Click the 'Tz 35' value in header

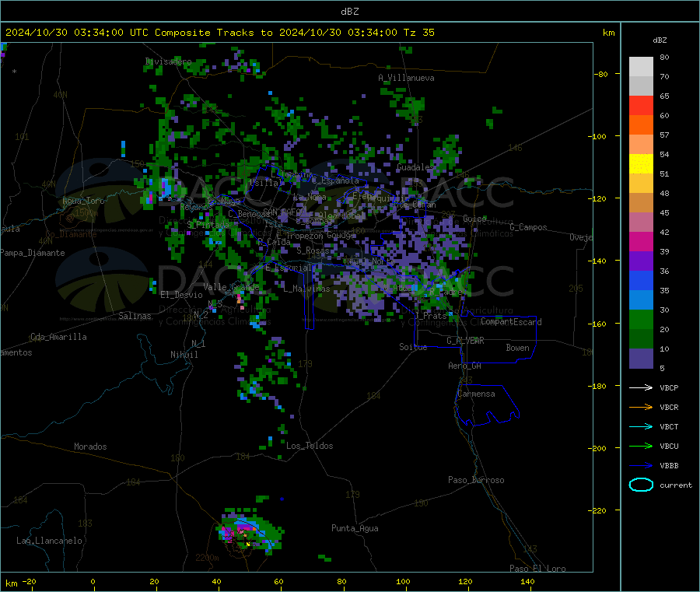pyautogui.click(x=418, y=33)
